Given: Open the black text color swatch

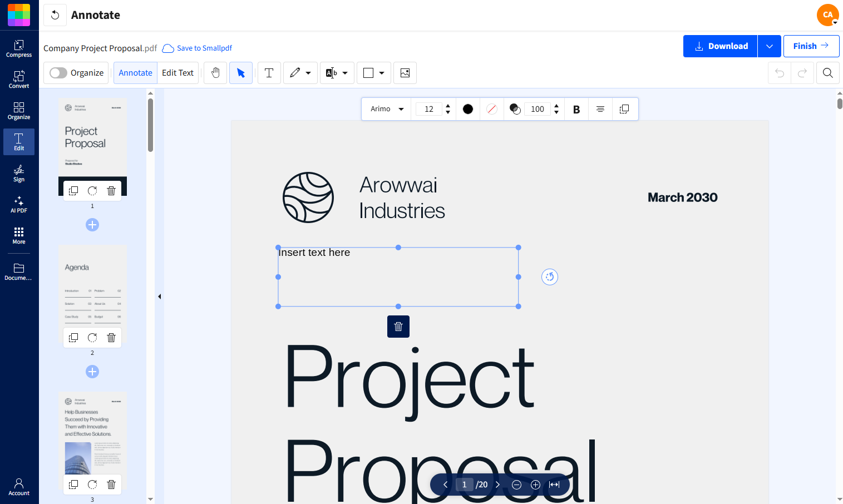Looking at the screenshot, I should (468, 109).
